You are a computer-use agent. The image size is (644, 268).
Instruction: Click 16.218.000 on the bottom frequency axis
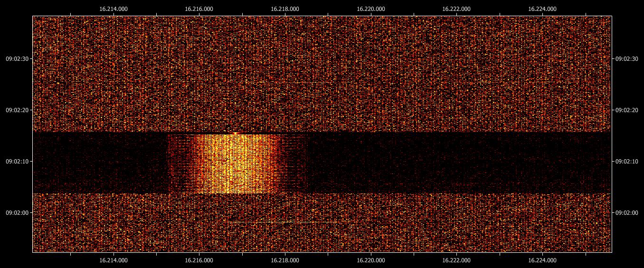pos(285,260)
